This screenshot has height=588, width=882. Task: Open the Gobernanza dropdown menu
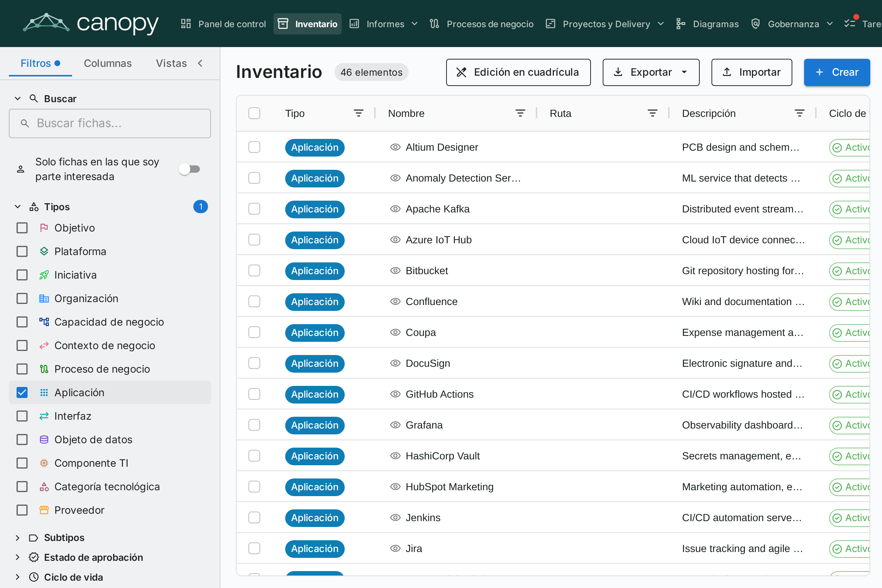coord(792,24)
